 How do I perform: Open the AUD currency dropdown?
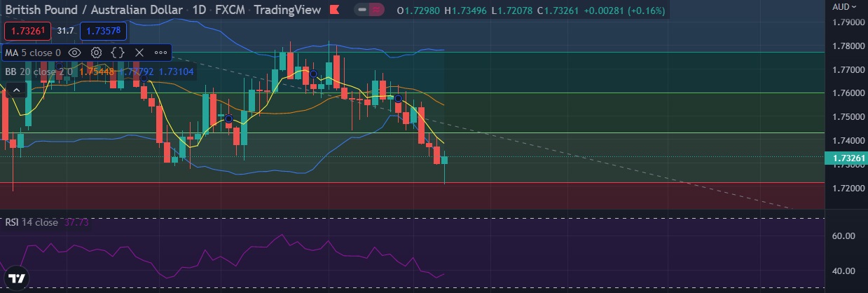844,6
